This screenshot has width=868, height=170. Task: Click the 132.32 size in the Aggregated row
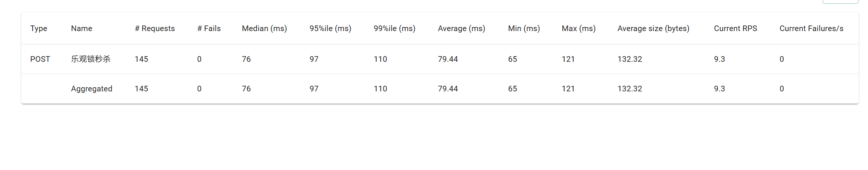pyautogui.click(x=630, y=89)
